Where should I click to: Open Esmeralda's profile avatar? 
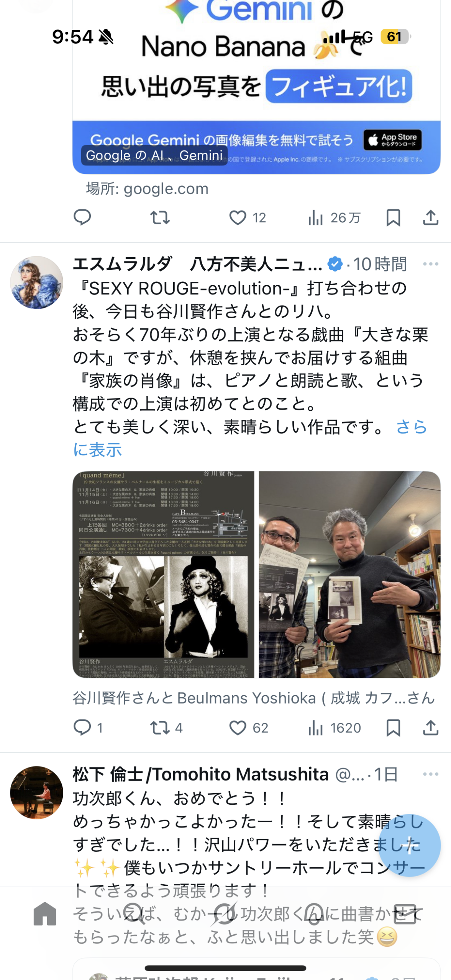pos(36,283)
